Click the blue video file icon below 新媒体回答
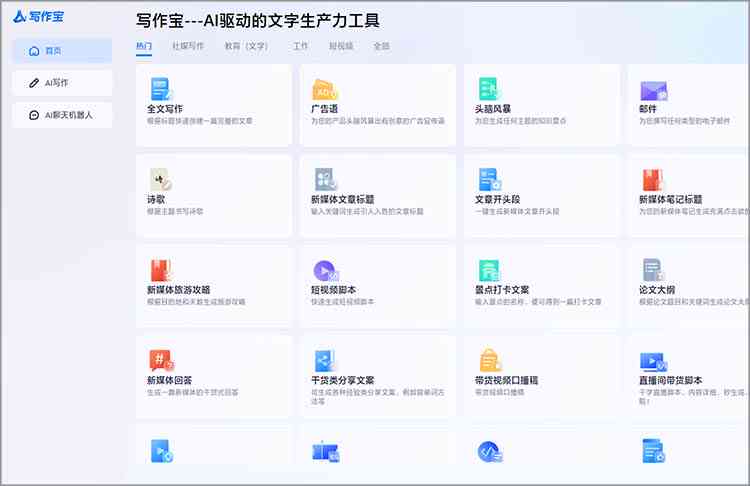The image size is (750, 486). point(161,451)
